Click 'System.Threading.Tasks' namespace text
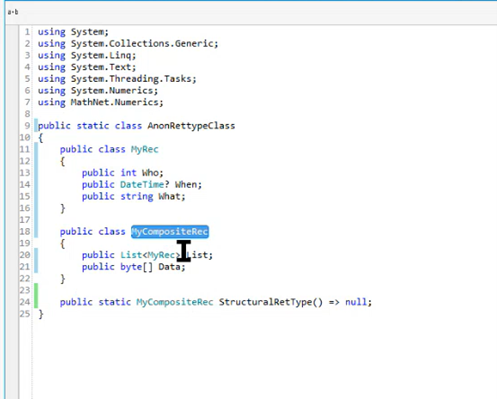The width and height of the screenshot is (497, 399). click(x=132, y=79)
